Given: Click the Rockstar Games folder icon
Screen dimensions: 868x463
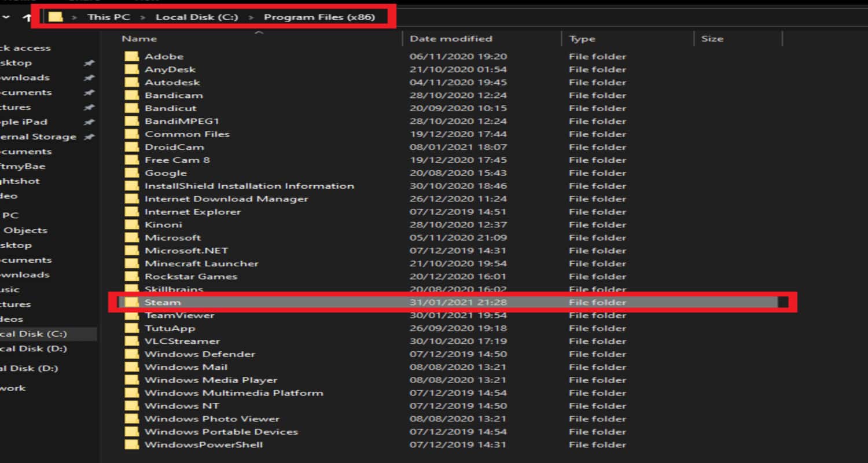Looking at the screenshot, I should [x=133, y=276].
